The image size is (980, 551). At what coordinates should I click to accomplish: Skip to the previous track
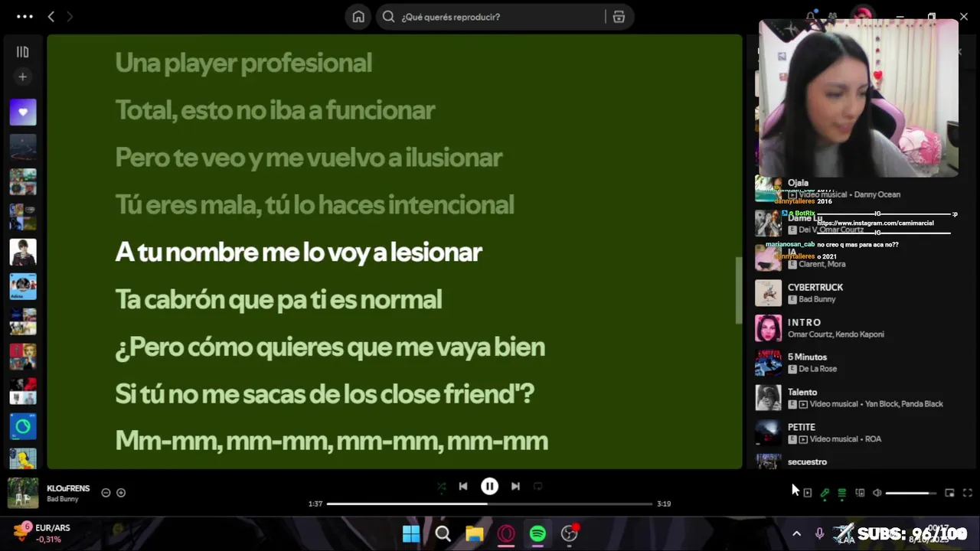(x=463, y=486)
